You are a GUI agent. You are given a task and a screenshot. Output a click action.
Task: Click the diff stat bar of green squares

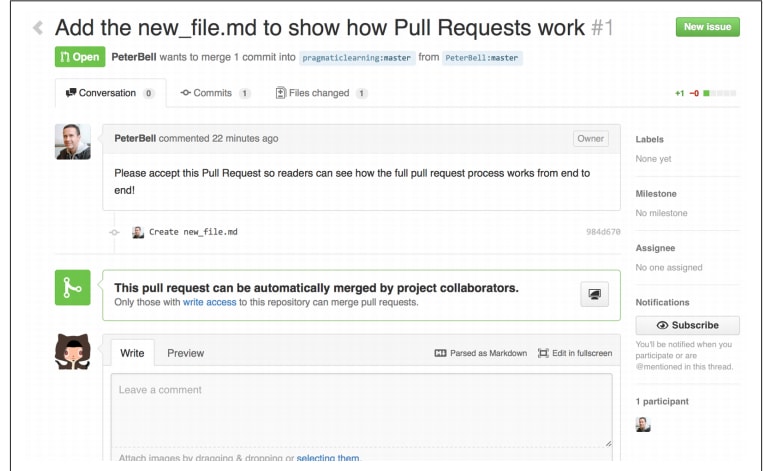pos(720,93)
